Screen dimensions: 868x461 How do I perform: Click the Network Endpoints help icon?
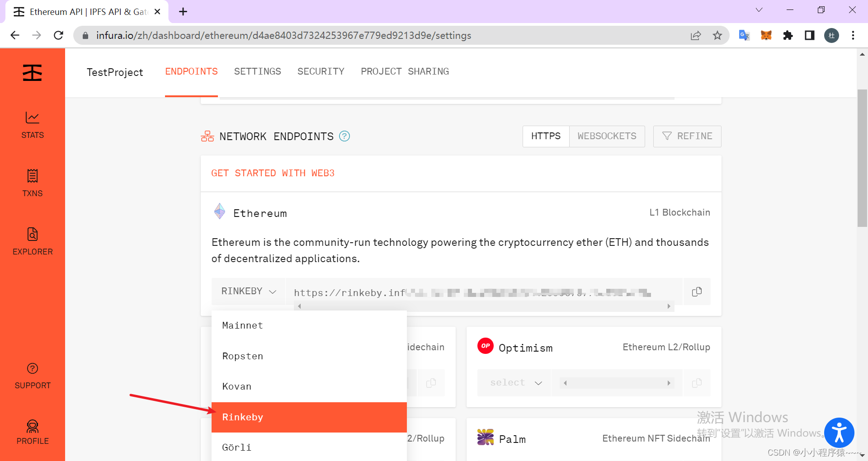tap(344, 136)
